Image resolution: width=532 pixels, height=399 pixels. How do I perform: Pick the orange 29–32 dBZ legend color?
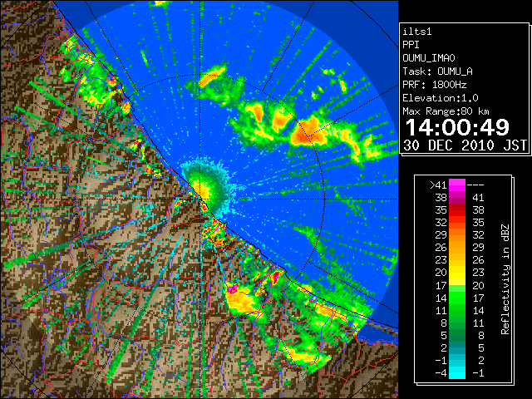coord(457,235)
